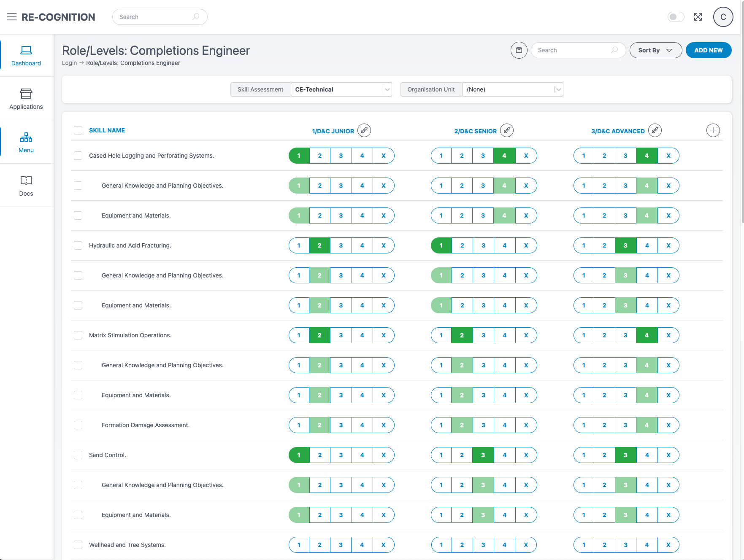This screenshot has height=560, width=744.
Task: Toggle fullscreen with the expand icon
Action: [x=698, y=17]
